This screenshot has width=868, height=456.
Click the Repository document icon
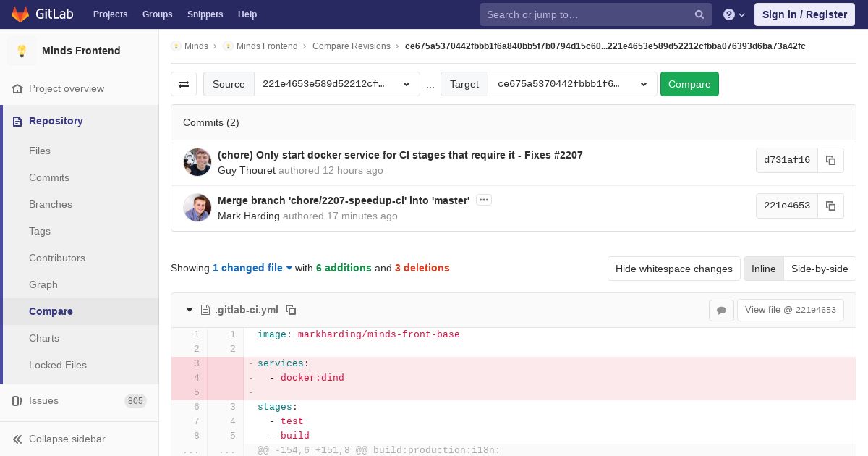click(x=17, y=121)
